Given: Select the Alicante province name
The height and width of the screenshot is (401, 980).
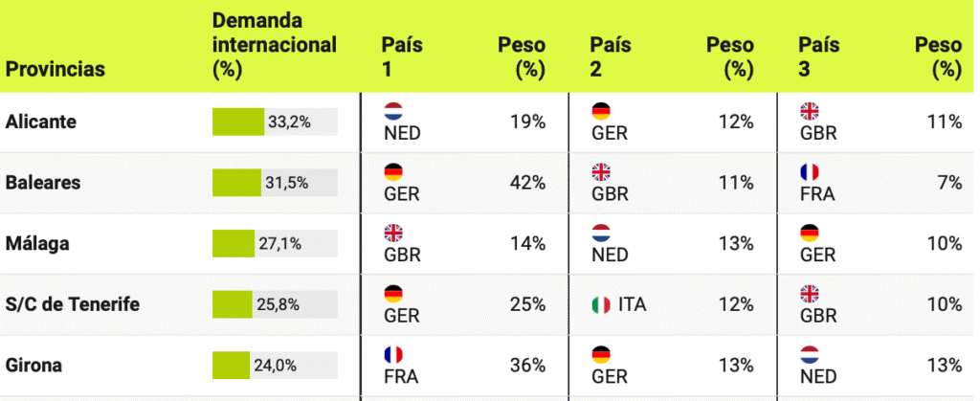Looking at the screenshot, I should 41,122.
